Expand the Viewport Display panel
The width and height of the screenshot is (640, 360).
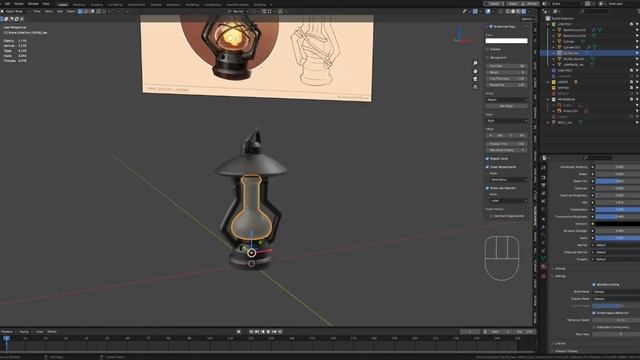pyautogui.click(x=566, y=351)
